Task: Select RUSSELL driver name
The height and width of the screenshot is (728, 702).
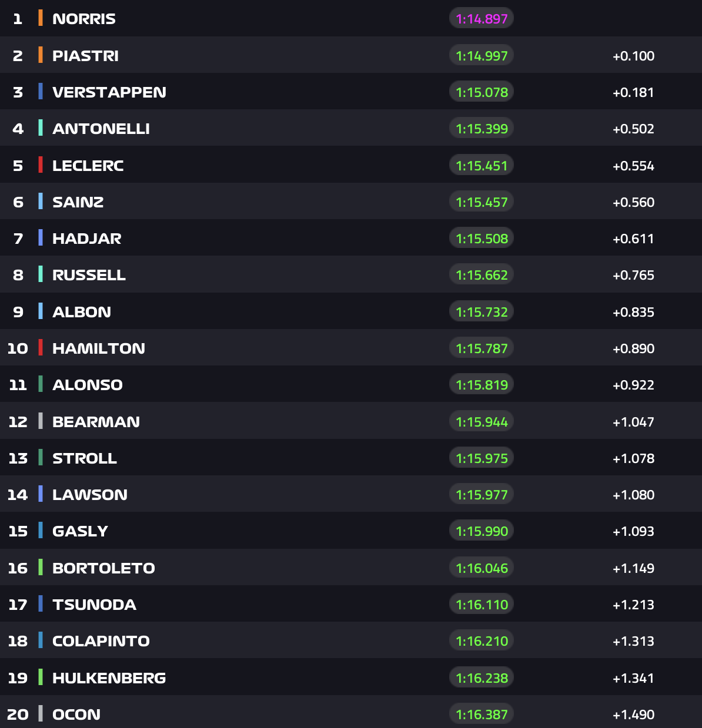Action: 89,275
